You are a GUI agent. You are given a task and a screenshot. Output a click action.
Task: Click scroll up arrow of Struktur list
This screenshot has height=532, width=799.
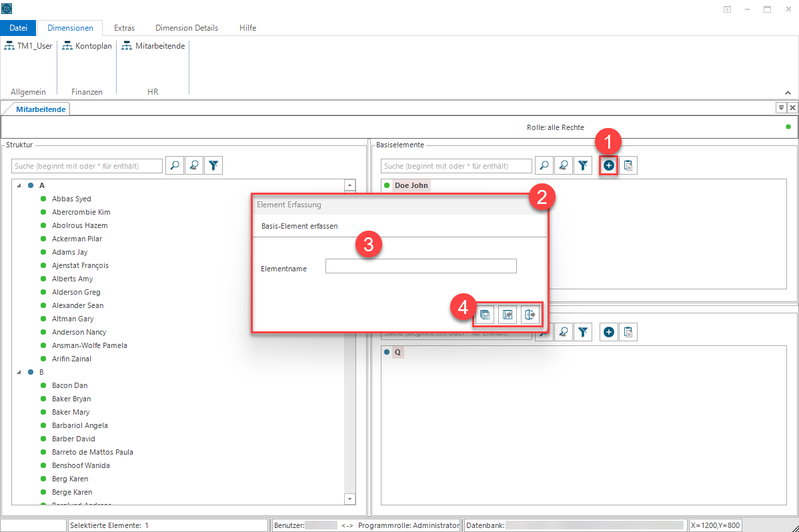pyautogui.click(x=349, y=185)
